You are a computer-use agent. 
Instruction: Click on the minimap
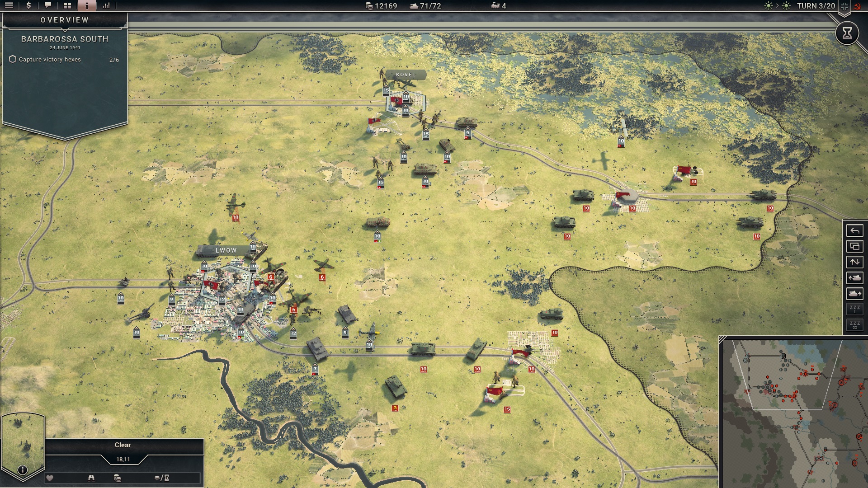pos(793,412)
